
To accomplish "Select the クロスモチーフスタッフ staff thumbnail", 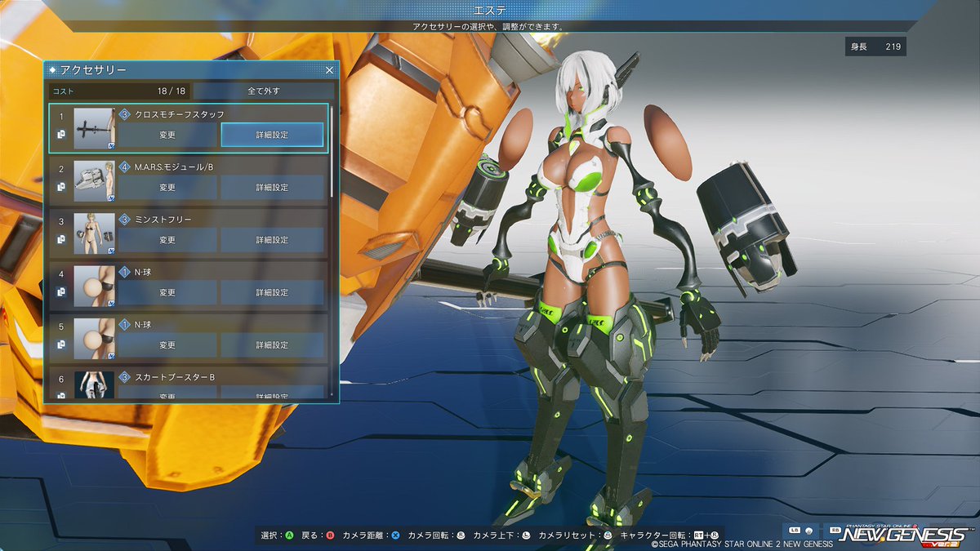I will click(94, 128).
